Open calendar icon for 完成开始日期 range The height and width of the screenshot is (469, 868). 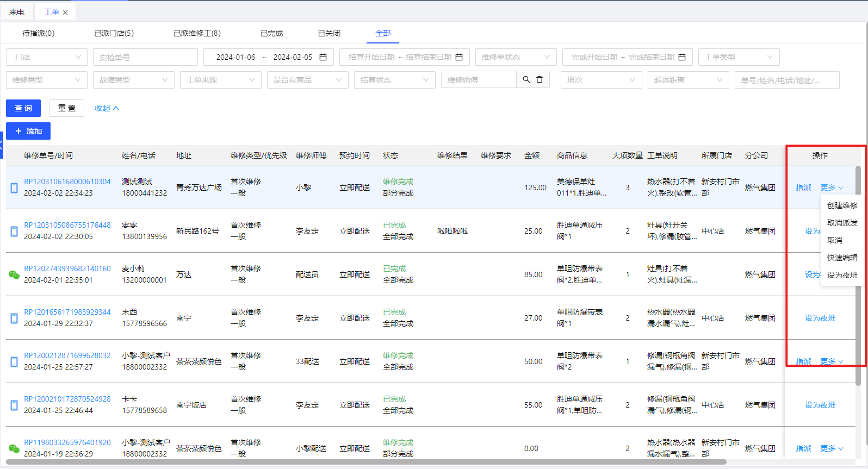[682, 57]
